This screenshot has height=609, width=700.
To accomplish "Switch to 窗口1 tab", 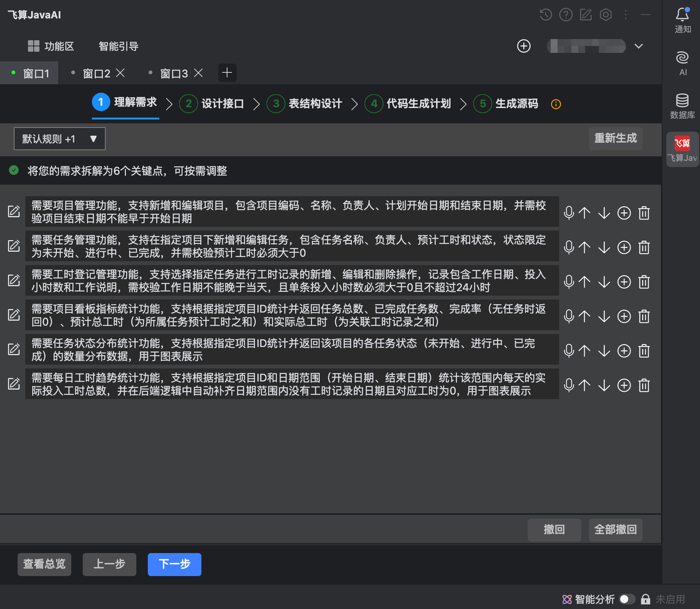I will pyautogui.click(x=31, y=73).
